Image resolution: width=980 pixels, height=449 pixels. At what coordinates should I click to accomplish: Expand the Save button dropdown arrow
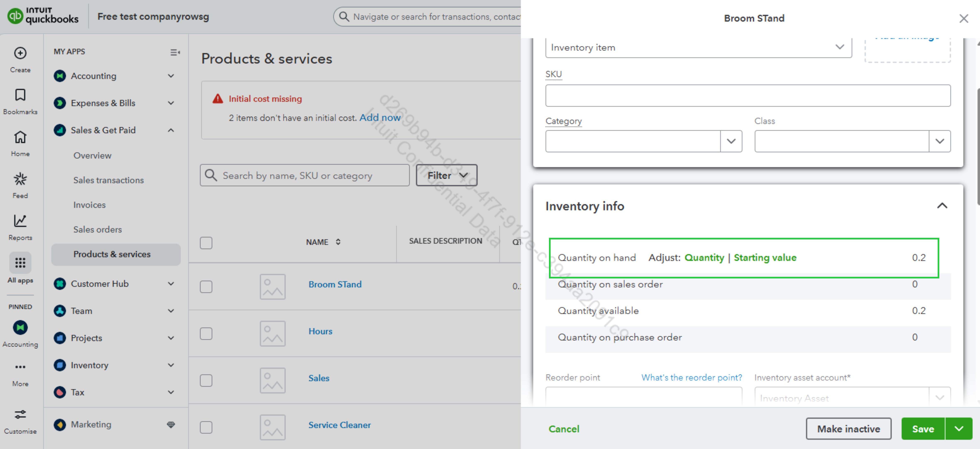click(x=959, y=428)
